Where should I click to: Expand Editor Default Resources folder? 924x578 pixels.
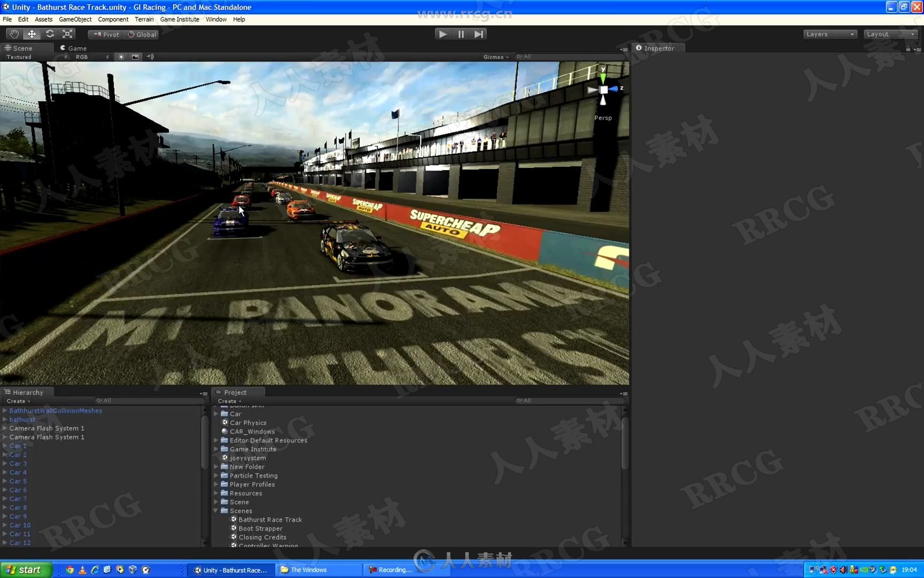pyautogui.click(x=216, y=440)
